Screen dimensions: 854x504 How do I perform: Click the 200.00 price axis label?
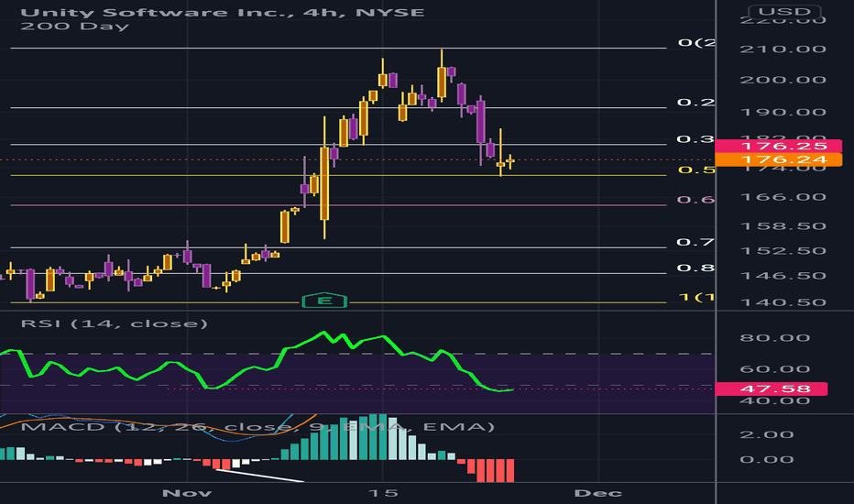783,80
